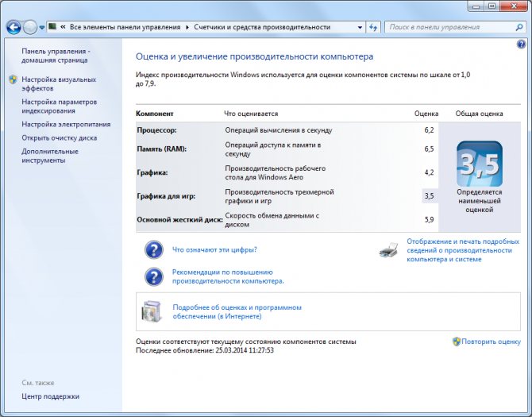Screen dimensions: 532x417
Task: Click the Back navigation arrow button
Action: (13, 27)
